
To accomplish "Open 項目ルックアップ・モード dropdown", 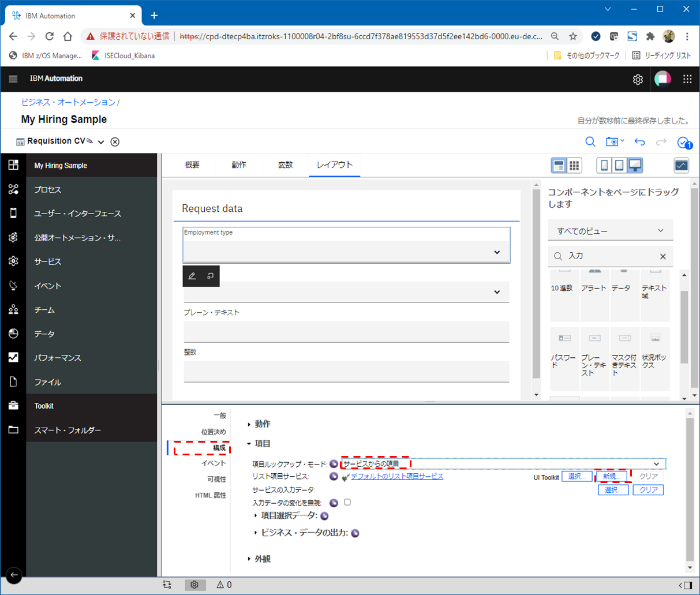I will pos(503,463).
